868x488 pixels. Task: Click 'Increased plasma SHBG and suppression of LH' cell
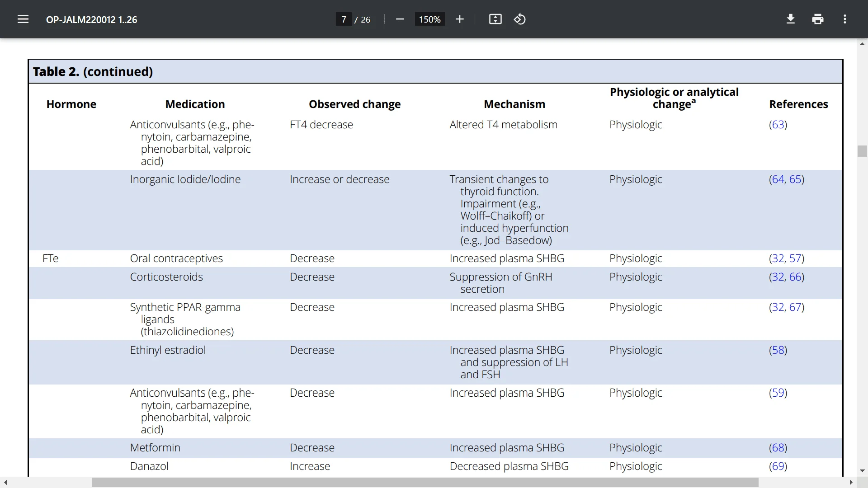pyautogui.click(x=509, y=362)
